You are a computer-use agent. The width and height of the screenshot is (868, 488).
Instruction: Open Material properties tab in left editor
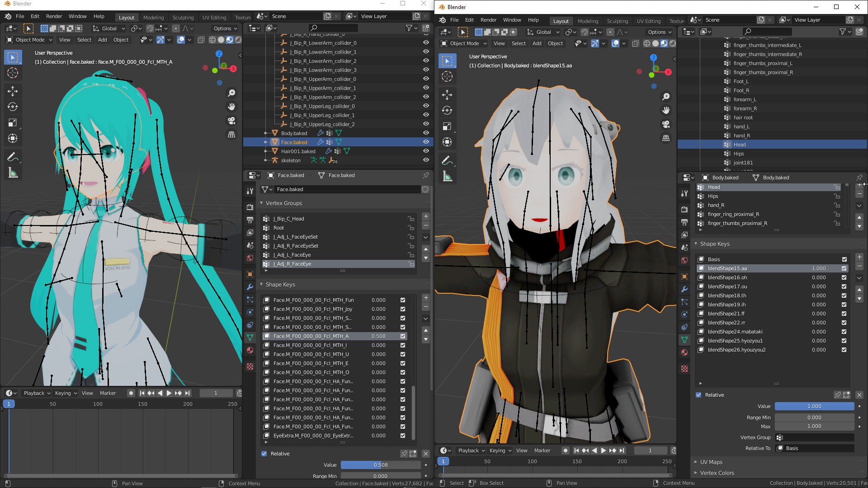click(x=250, y=350)
